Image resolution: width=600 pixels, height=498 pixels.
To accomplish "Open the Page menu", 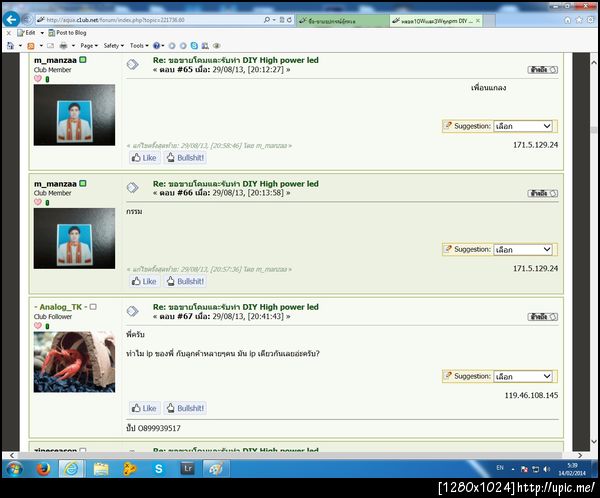I will (x=89, y=46).
